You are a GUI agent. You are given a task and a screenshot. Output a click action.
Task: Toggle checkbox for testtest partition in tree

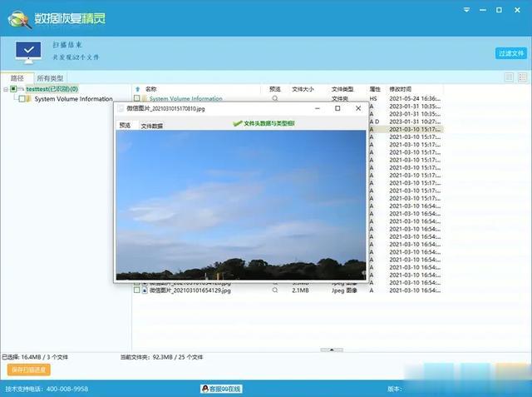(13, 89)
